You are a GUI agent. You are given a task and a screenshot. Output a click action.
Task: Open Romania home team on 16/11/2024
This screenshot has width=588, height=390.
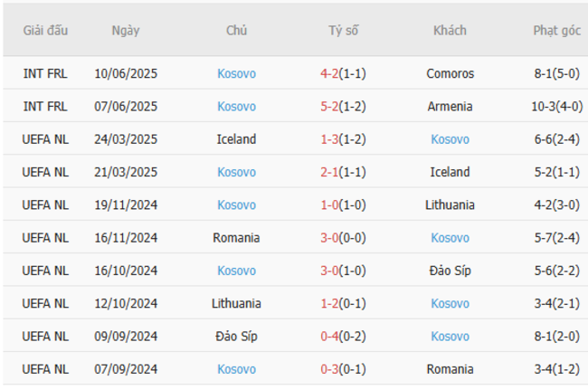pyautogui.click(x=236, y=237)
